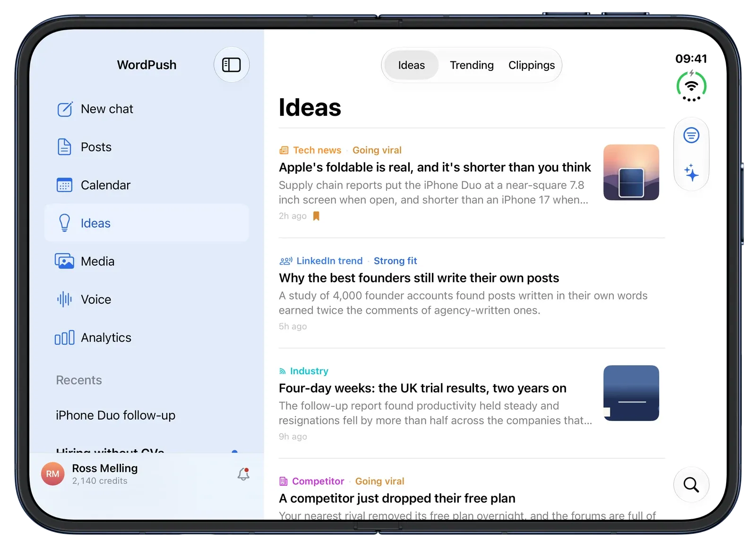
Task: Click the Apple foldable article thumbnail
Action: pyautogui.click(x=631, y=172)
